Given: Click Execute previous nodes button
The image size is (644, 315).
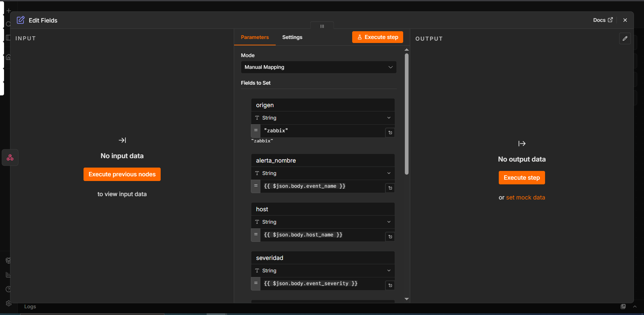Looking at the screenshot, I should 122,174.
